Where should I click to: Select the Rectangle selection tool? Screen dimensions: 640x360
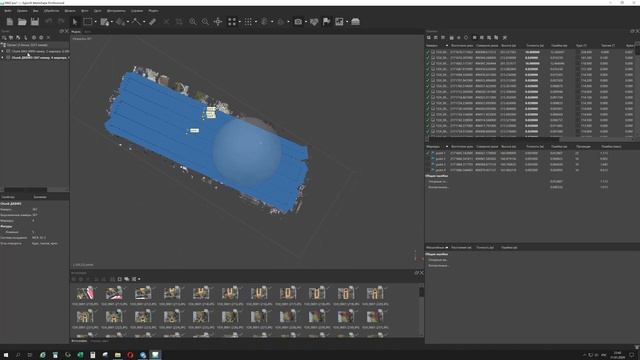point(87,22)
